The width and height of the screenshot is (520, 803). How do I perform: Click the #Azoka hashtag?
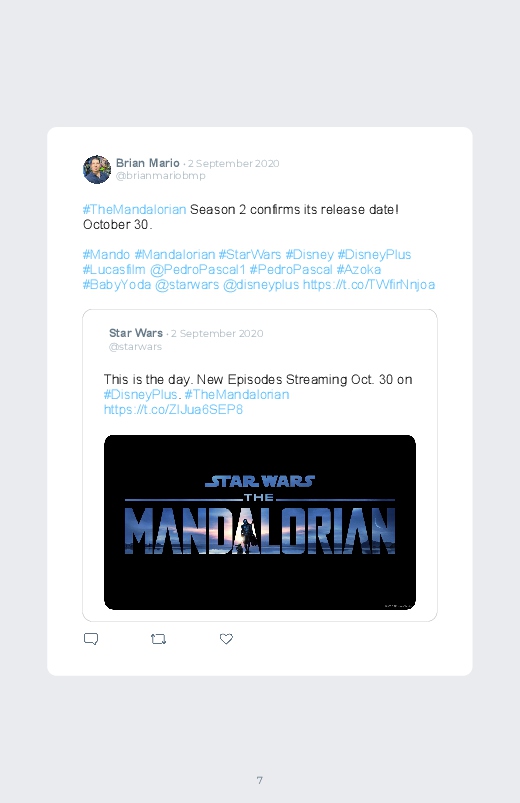coord(359,269)
